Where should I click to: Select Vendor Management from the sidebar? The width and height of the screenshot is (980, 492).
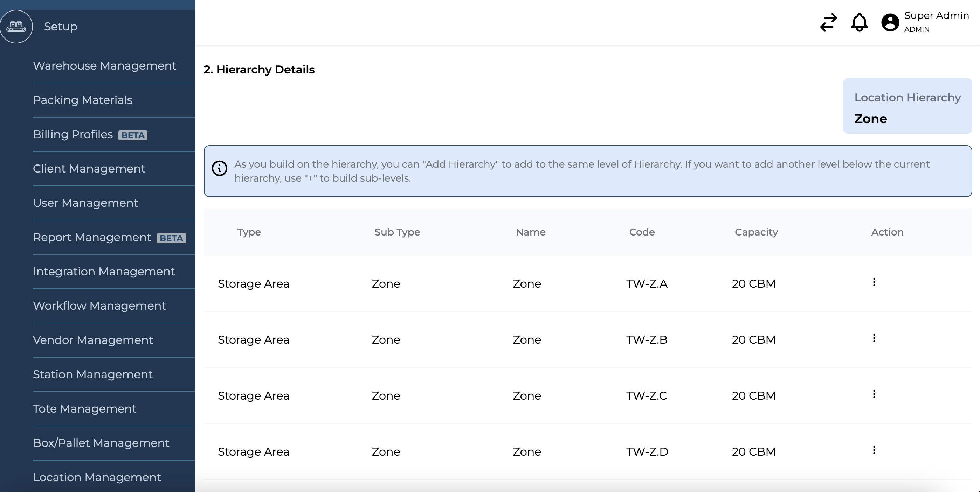93,340
